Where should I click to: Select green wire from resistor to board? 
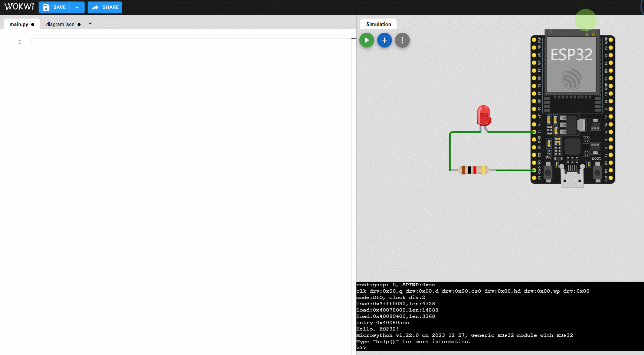(x=515, y=170)
